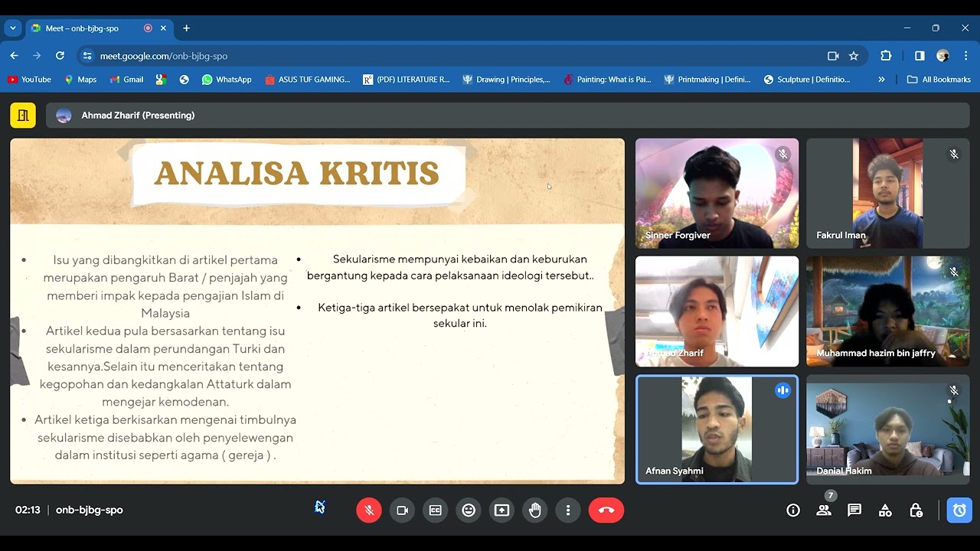Click the globe bookmark icon

pos(185,80)
